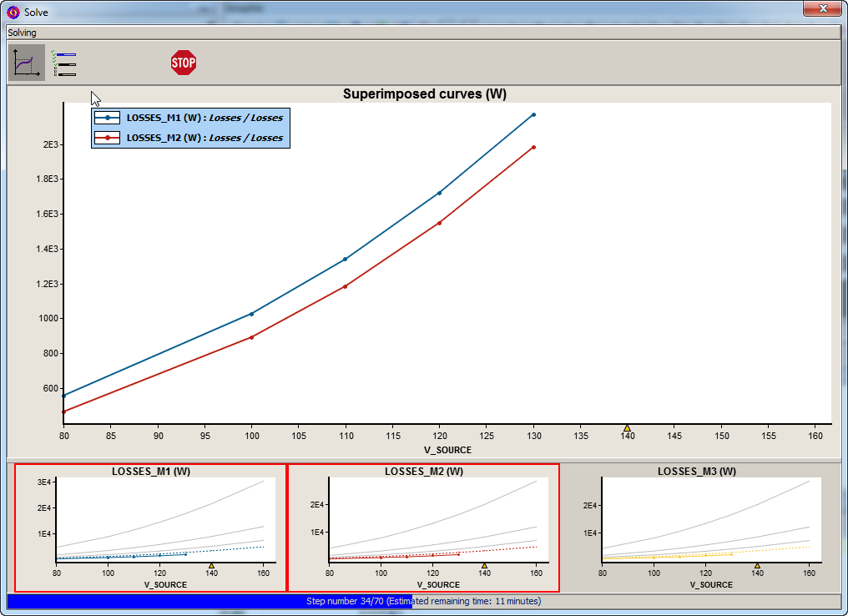Click the red curve point at V_SOURCE 110
848x616 pixels.
[x=345, y=286]
